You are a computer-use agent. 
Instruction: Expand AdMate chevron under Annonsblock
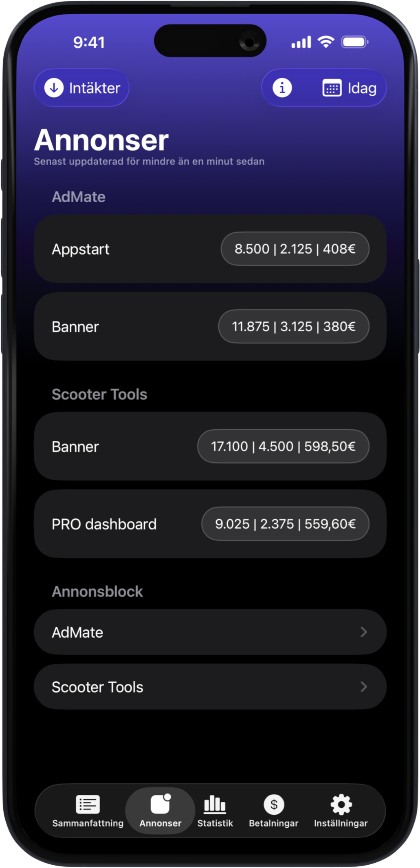(x=364, y=632)
